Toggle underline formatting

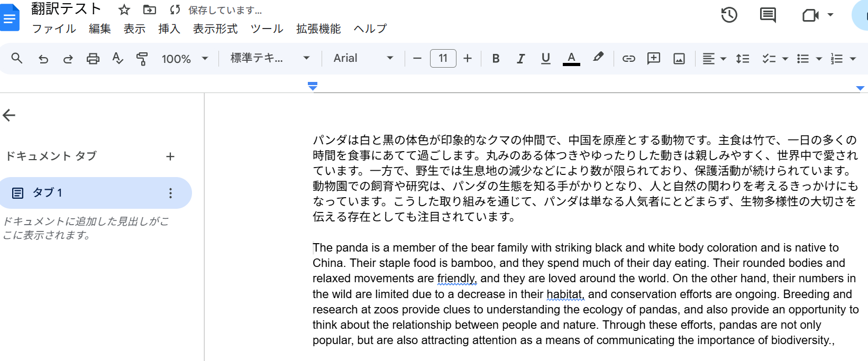546,59
